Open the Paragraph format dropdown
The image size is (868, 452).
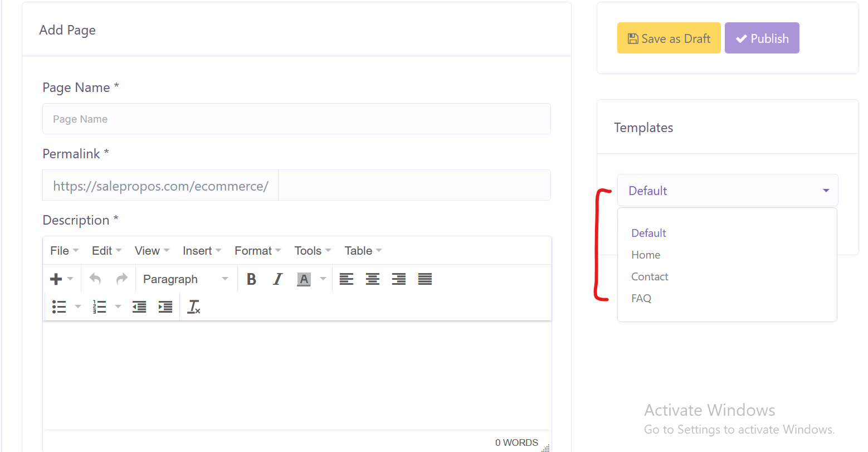pyautogui.click(x=185, y=279)
